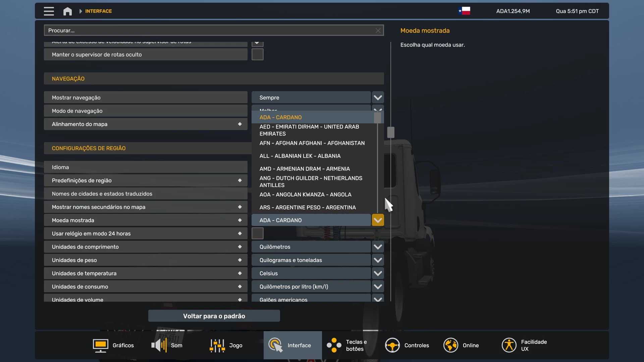Open Som settings speaker icon
The image size is (644, 362).
click(x=159, y=345)
